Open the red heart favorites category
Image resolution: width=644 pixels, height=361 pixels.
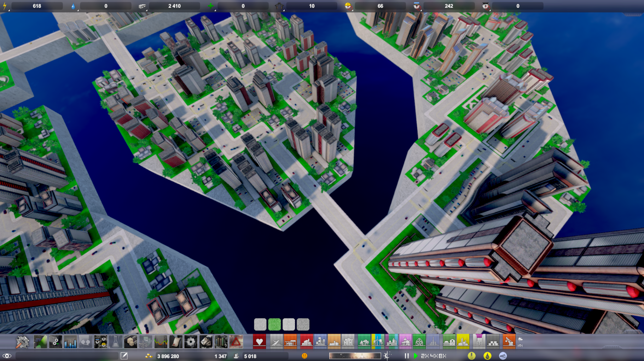259,342
